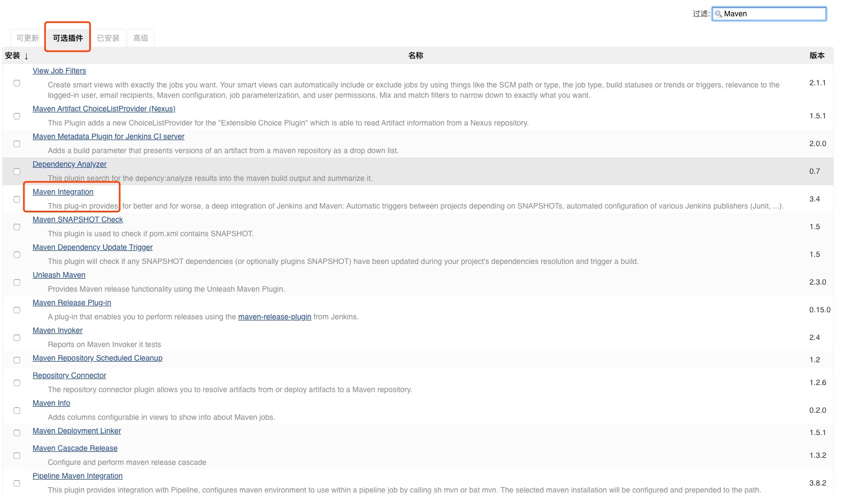Viewport: 841px width, 504px height.
Task: Open Maven Repository Scheduled Cleanup link
Action: coord(97,358)
